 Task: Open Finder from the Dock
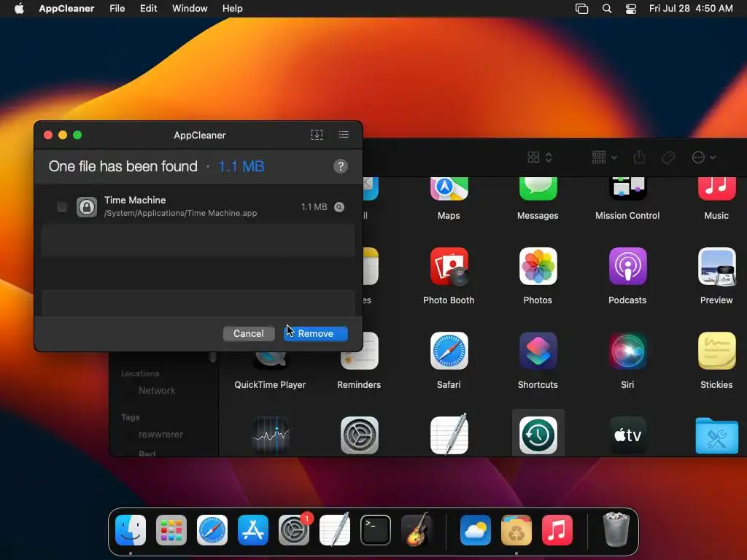click(x=131, y=529)
